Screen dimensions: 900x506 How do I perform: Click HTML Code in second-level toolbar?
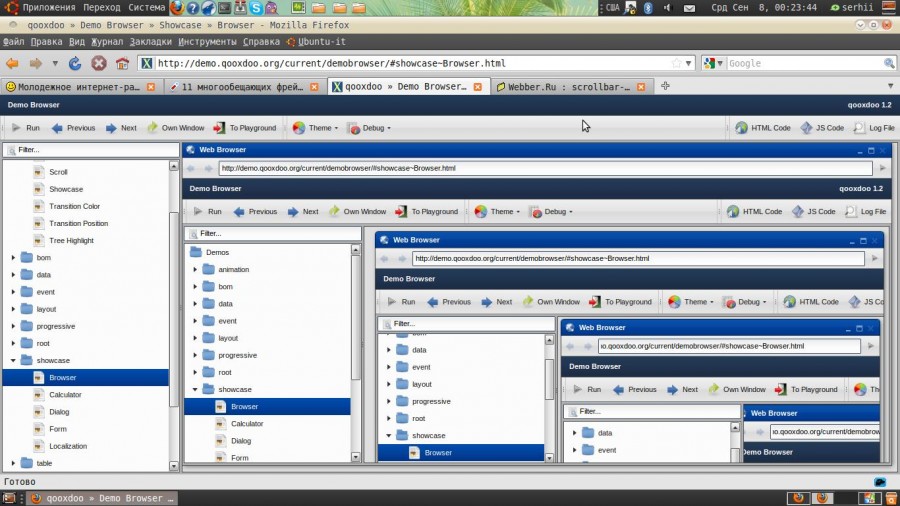755,212
